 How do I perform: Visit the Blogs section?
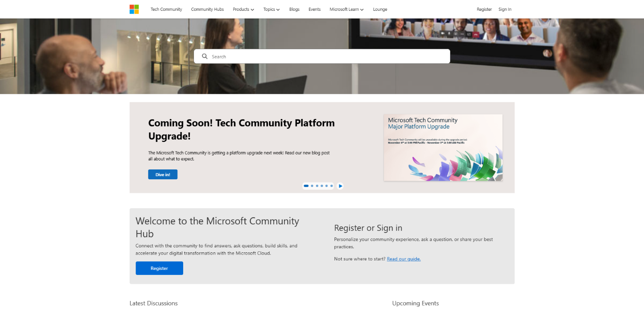pyautogui.click(x=294, y=9)
